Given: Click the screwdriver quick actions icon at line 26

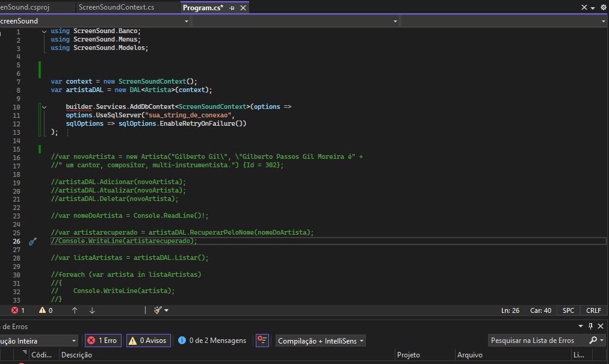Looking at the screenshot, I should (32, 241).
